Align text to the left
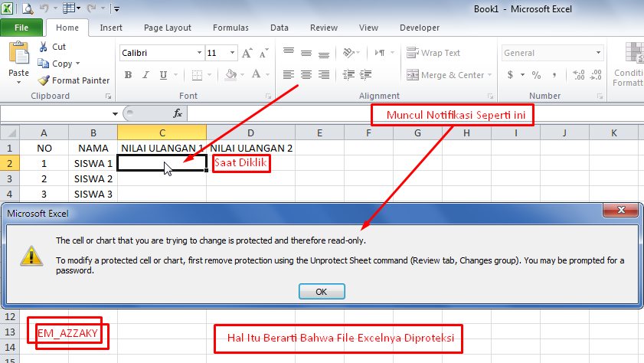 (289, 75)
